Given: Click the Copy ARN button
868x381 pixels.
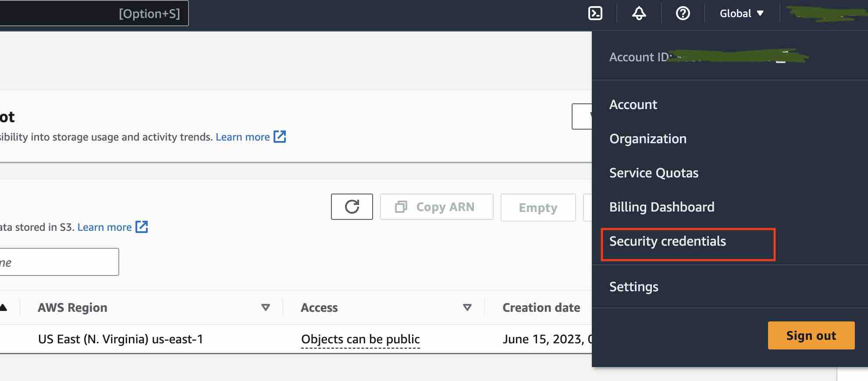Looking at the screenshot, I should coord(437,207).
